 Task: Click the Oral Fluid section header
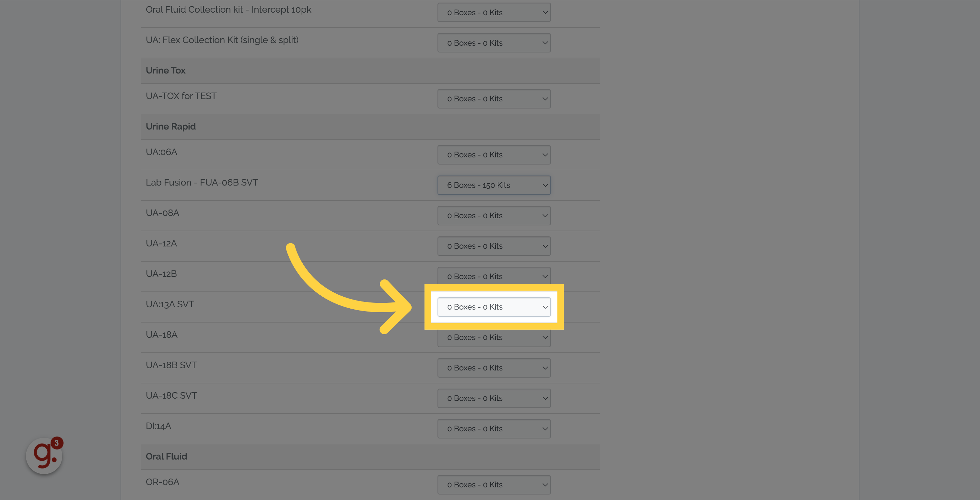[x=370, y=457]
